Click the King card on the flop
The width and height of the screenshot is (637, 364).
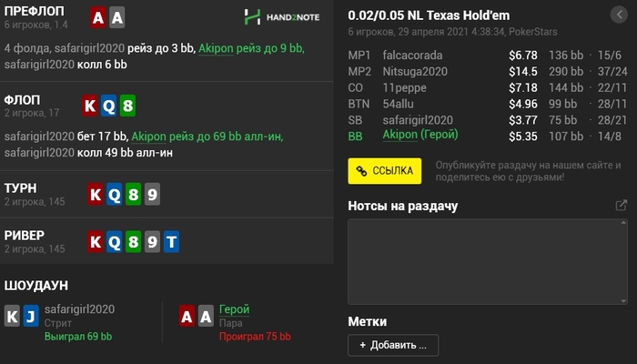point(90,106)
